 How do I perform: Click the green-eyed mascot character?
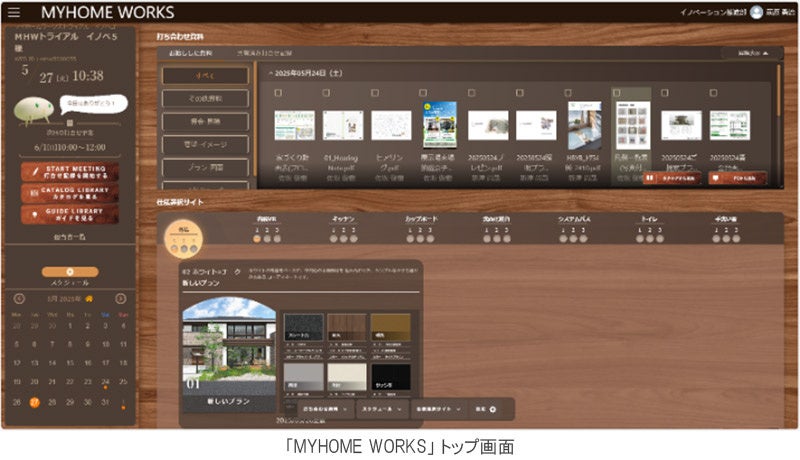point(34,110)
